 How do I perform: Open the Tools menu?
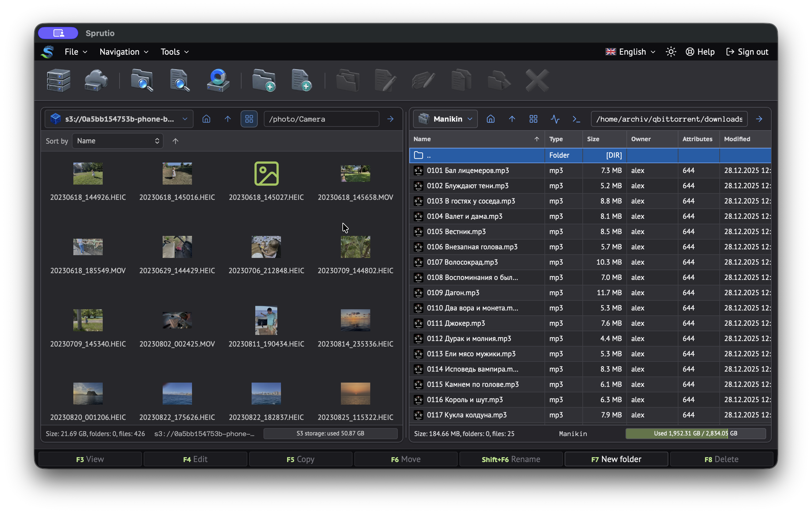(x=175, y=52)
